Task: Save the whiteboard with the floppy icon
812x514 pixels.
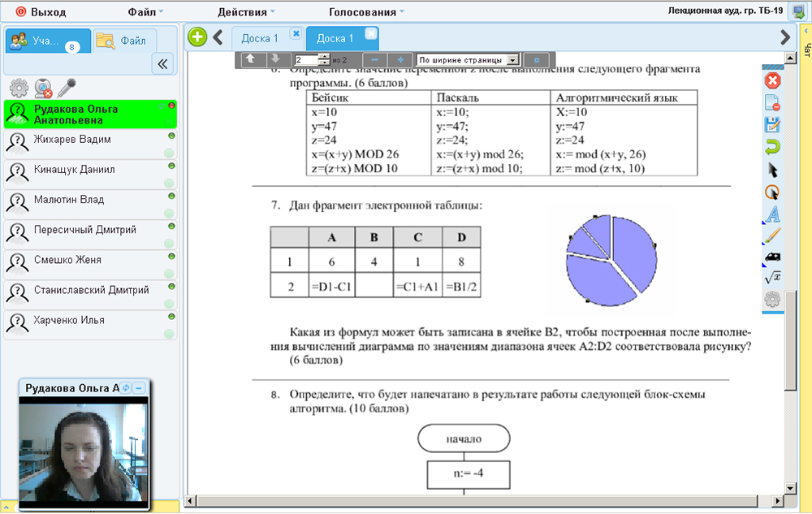Action: point(772,124)
